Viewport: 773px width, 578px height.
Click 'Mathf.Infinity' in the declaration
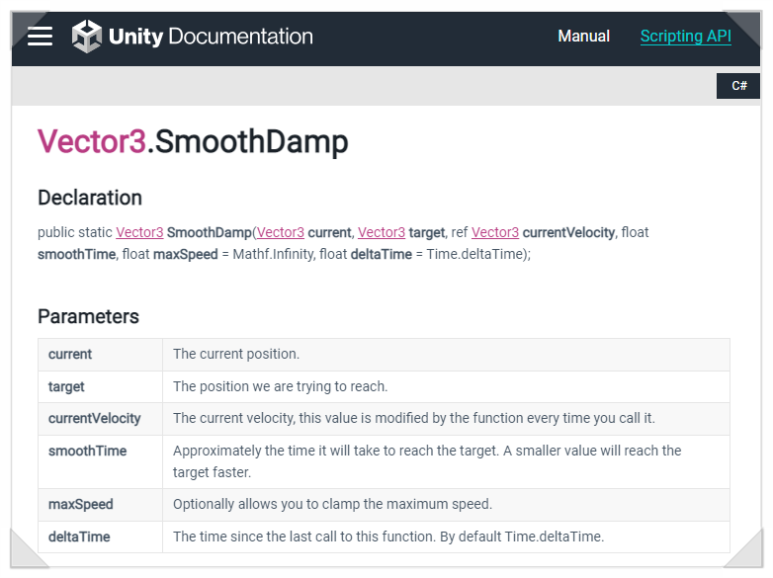coord(273,254)
